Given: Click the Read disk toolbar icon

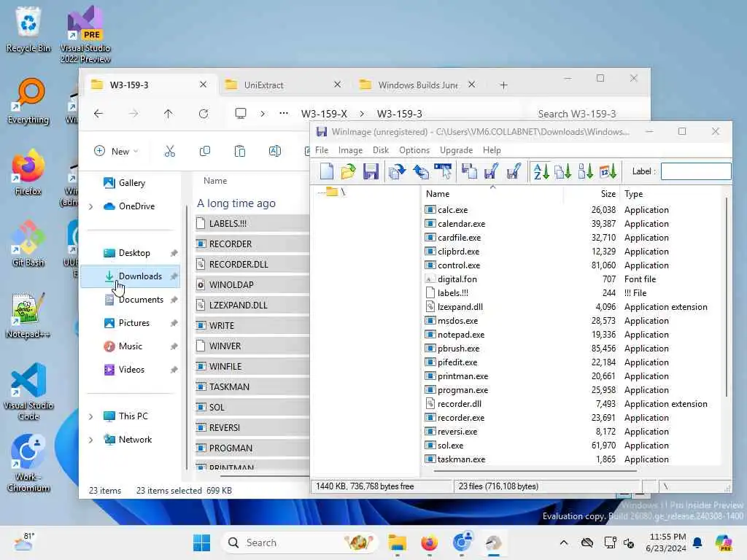Looking at the screenshot, I should tap(469, 171).
